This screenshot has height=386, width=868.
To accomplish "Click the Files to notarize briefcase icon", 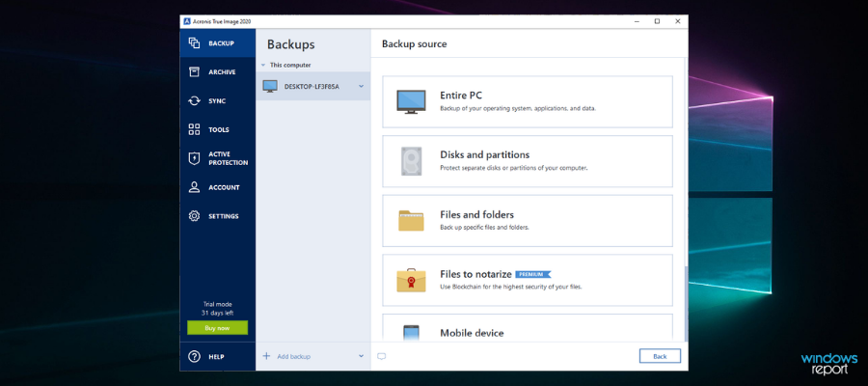I will click(x=411, y=280).
